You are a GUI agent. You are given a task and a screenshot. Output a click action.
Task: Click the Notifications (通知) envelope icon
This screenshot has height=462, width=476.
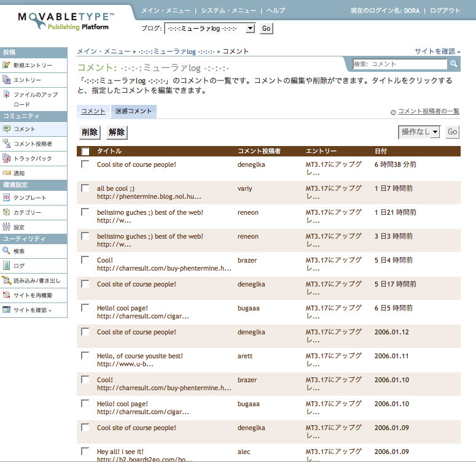coord(7,173)
